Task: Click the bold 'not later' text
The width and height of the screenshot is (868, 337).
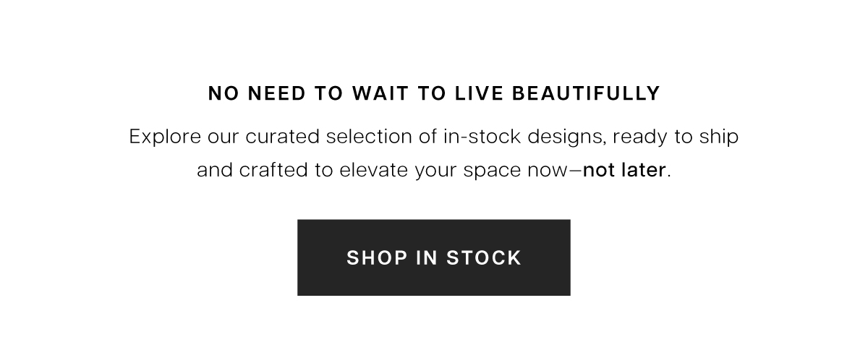Action: (x=624, y=171)
